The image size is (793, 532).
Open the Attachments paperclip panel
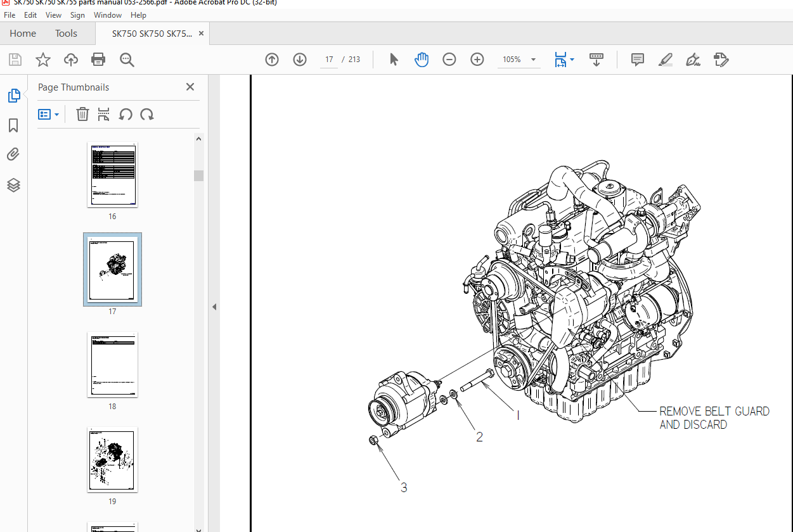[13, 155]
